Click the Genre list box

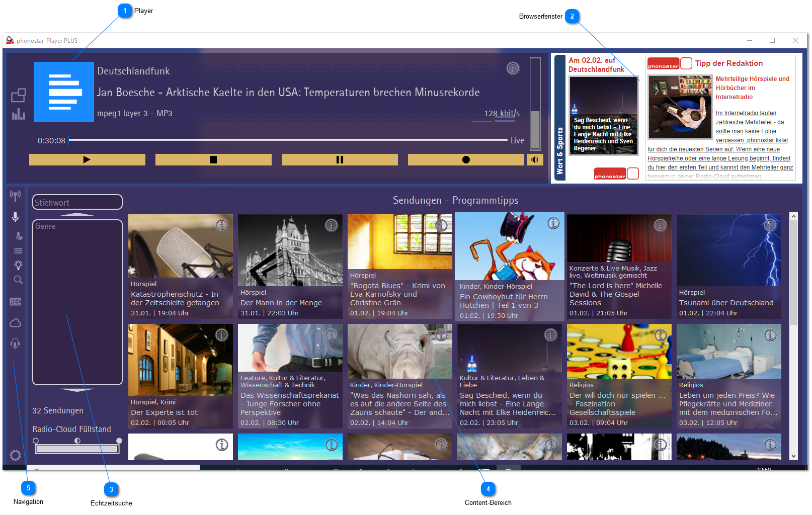77,302
